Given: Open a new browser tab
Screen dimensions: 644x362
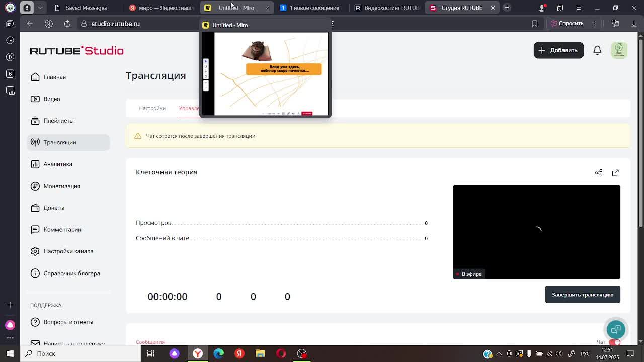Looking at the screenshot, I should 507,8.
